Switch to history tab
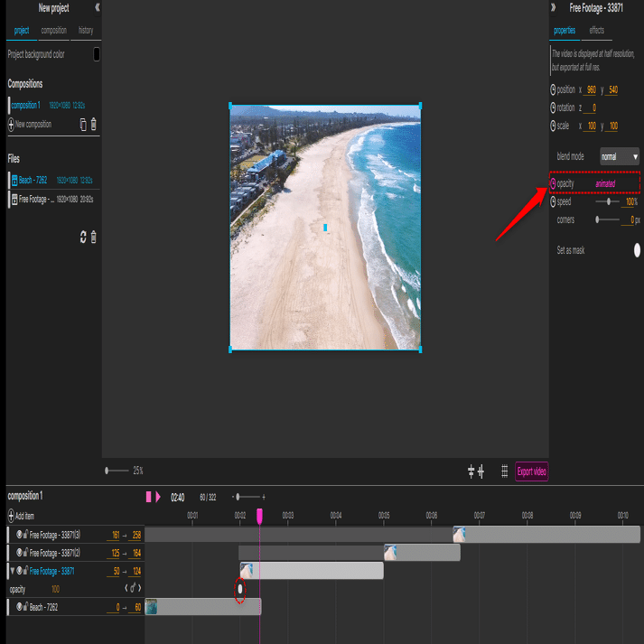 86,31
